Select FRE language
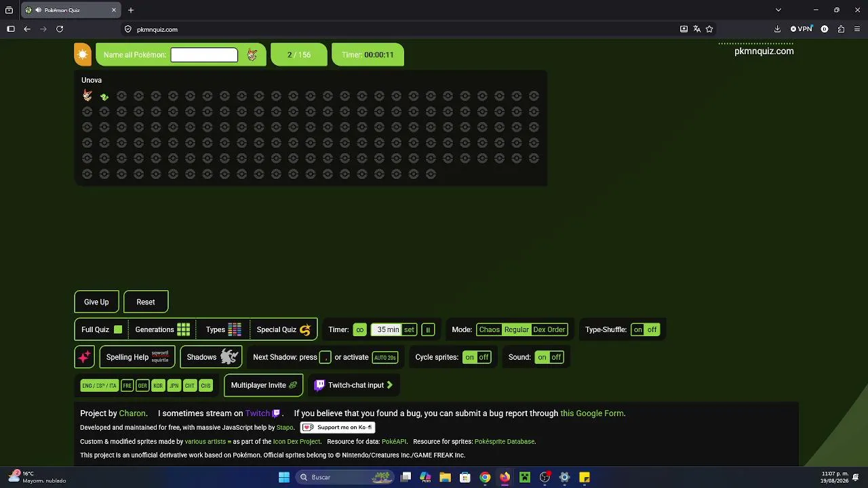 [127, 386]
